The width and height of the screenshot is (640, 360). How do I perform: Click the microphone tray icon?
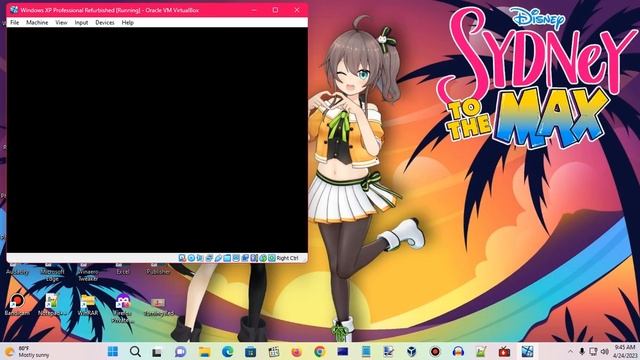tap(582, 351)
